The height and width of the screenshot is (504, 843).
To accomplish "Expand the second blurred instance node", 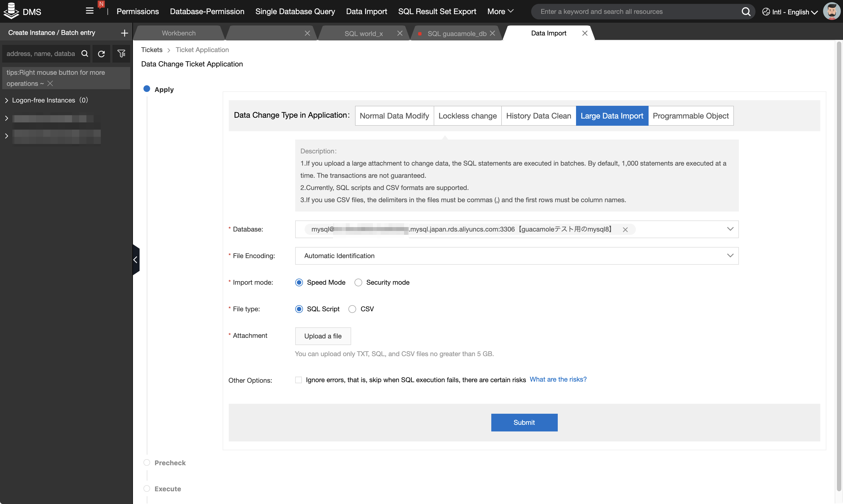I will click(6, 136).
